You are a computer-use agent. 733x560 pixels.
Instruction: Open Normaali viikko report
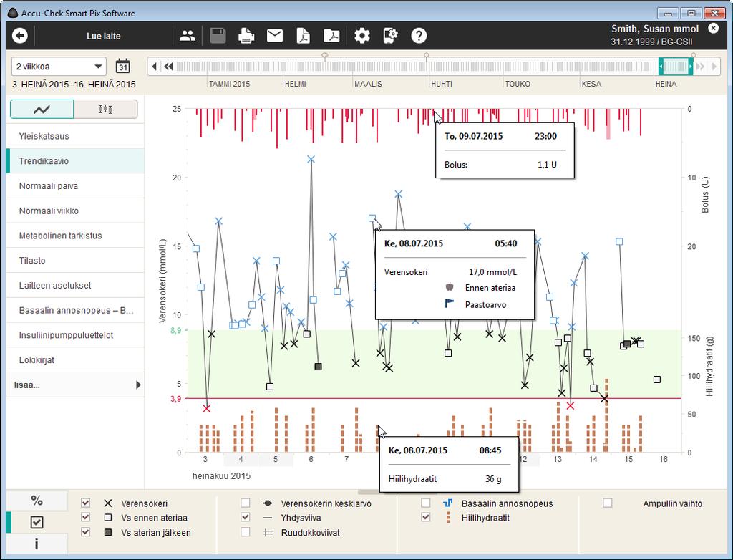click(x=74, y=211)
